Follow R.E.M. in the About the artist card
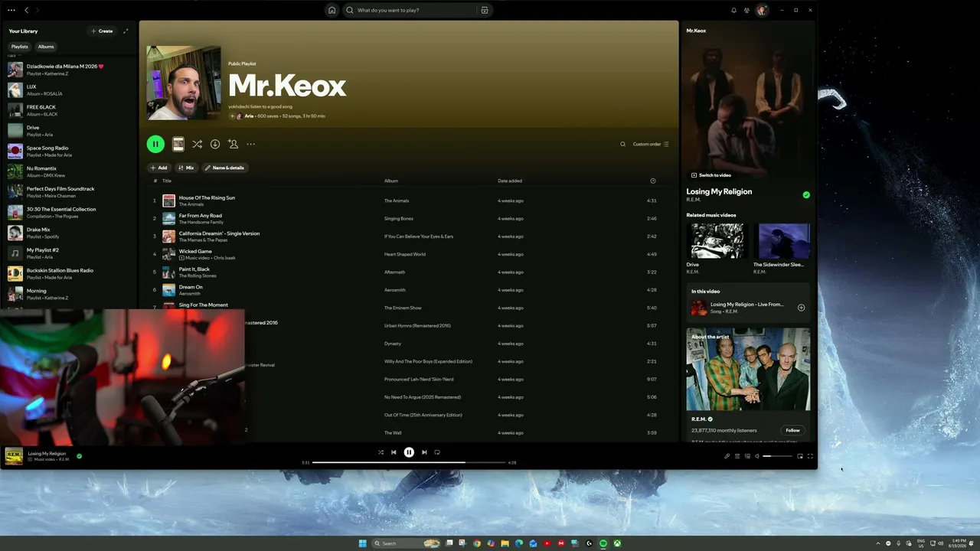Viewport: 980px width, 551px height. 792,430
